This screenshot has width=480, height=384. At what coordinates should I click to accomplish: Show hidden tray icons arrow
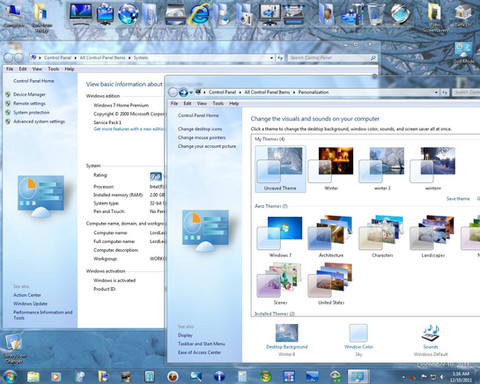(x=404, y=377)
